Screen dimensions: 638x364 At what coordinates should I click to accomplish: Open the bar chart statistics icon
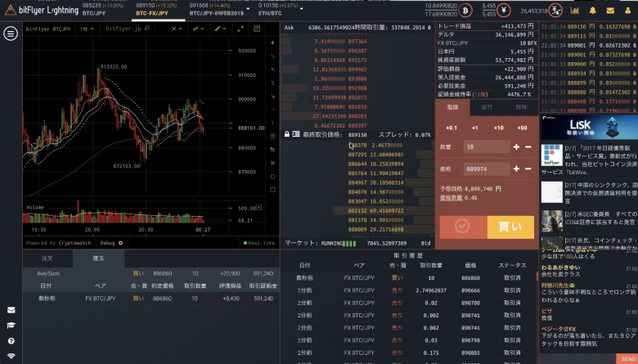tap(575, 11)
